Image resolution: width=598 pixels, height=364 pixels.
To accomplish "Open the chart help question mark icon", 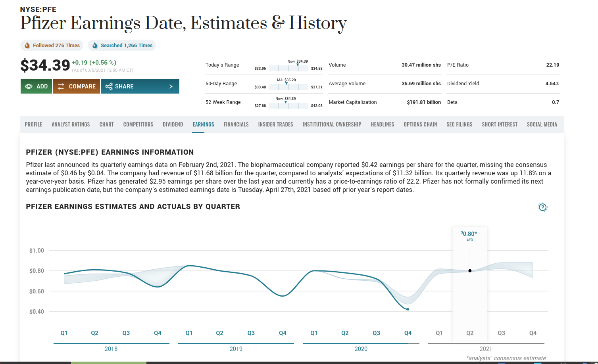I will [542, 207].
